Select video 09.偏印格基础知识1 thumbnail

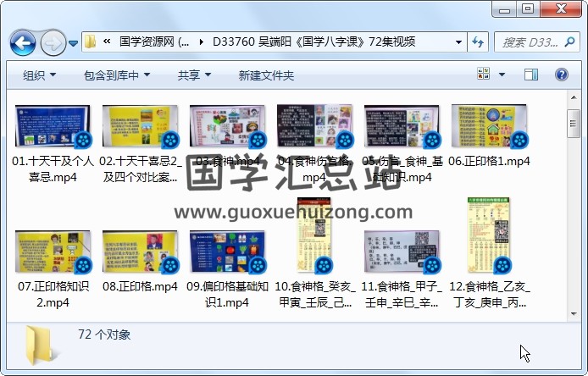coord(228,252)
